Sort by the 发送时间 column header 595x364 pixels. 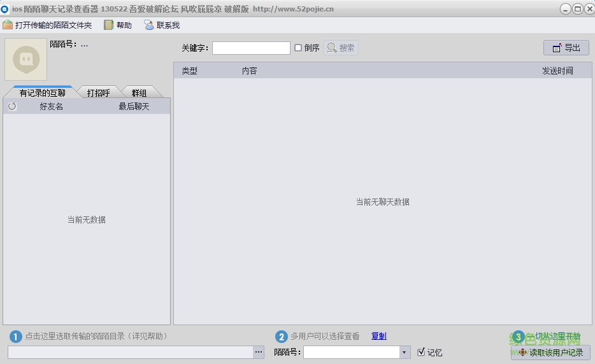pos(557,71)
